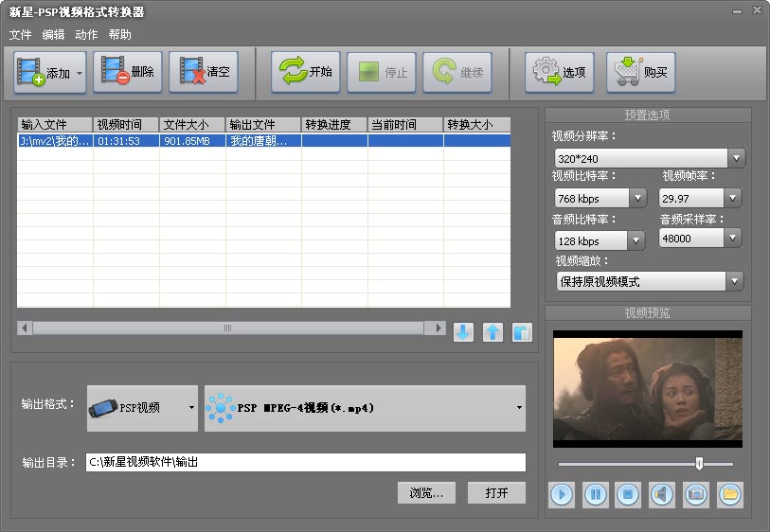Toggle preview sound with speaker icon
This screenshot has width=770, height=532.
661,493
